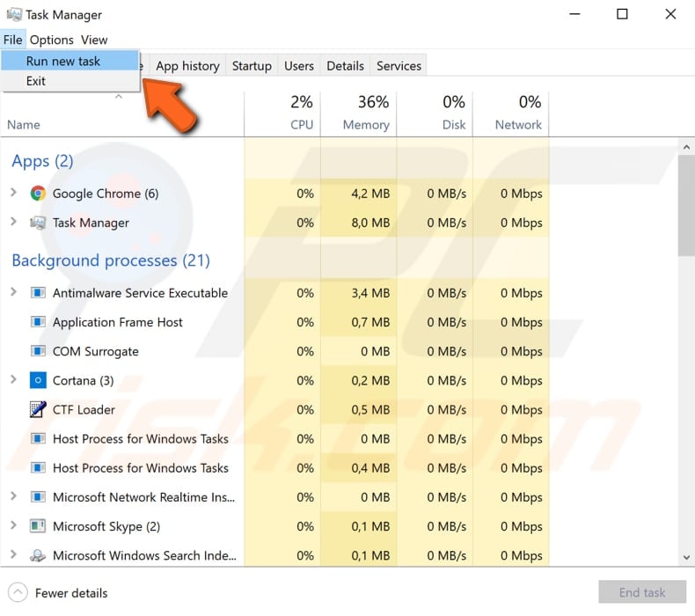Switch to the Startup tab
The width and height of the screenshot is (695, 616).
pyautogui.click(x=252, y=66)
